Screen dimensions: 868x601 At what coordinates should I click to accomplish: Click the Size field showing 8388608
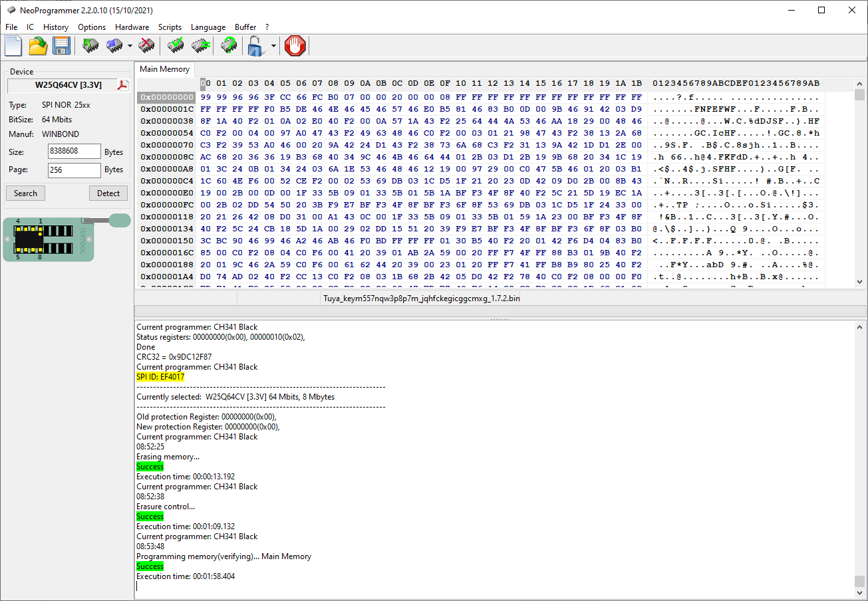click(74, 152)
